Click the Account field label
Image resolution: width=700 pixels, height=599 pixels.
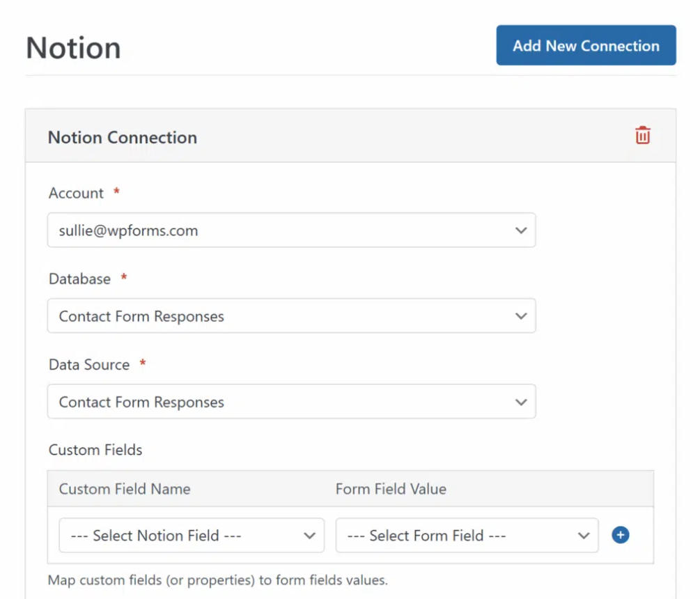tap(76, 193)
